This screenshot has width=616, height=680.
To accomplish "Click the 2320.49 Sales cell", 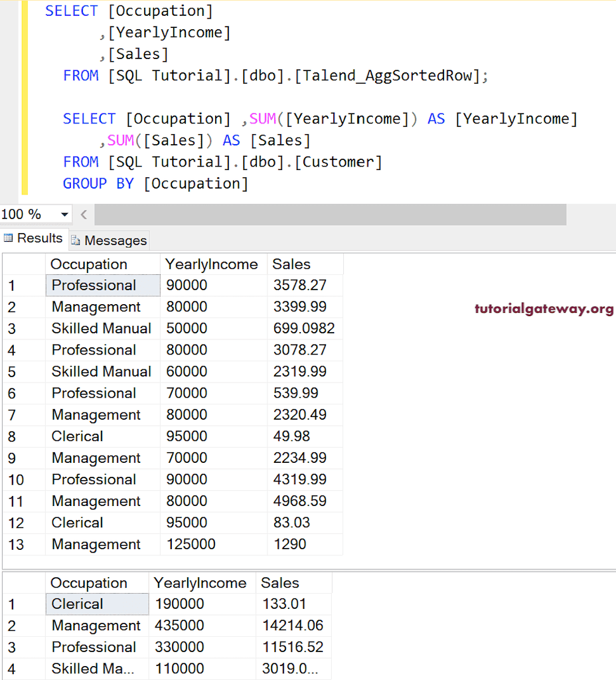I will point(305,414).
